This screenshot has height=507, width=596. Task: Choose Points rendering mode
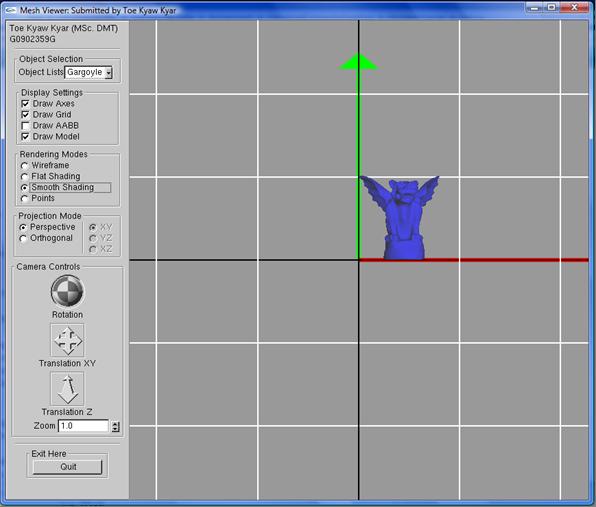tap(25, 198)
